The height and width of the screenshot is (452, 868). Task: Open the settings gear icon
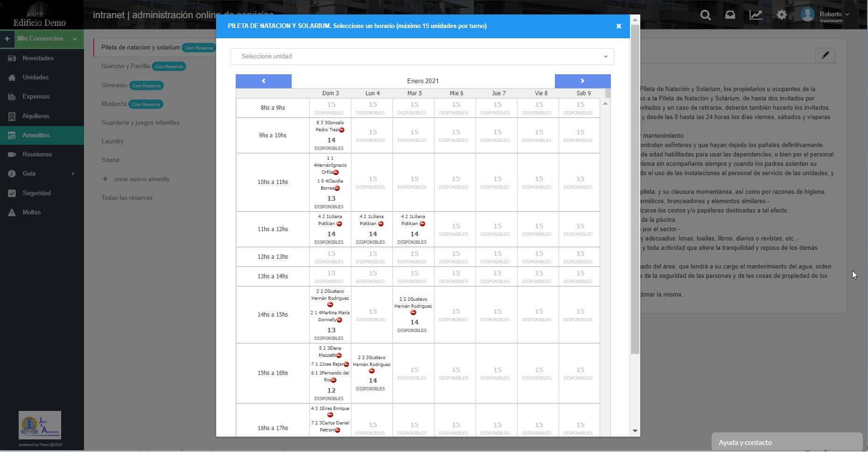pos(782,15)
